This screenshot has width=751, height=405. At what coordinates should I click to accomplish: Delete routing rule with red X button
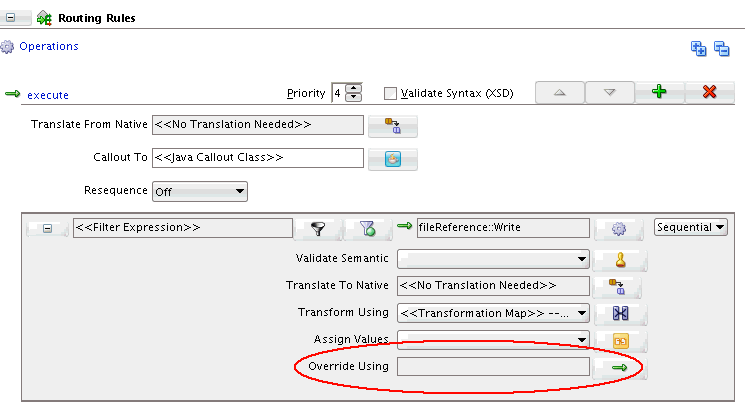pyautogui.click(x=710, y=92)
